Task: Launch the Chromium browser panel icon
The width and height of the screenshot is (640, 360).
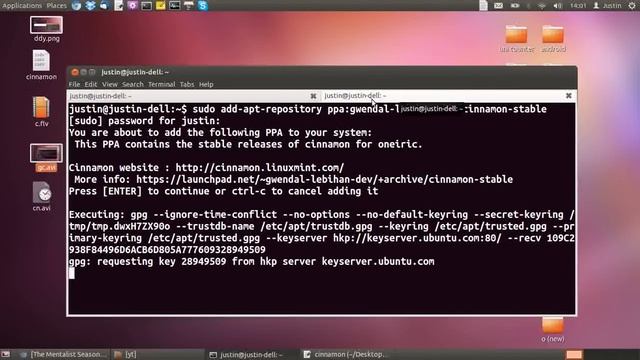Action: click(76, 5)
